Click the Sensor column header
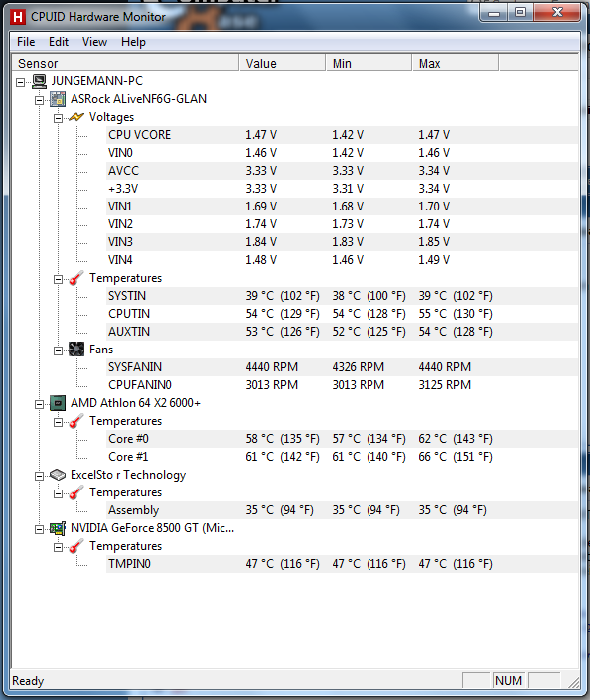 coord(125,63)
